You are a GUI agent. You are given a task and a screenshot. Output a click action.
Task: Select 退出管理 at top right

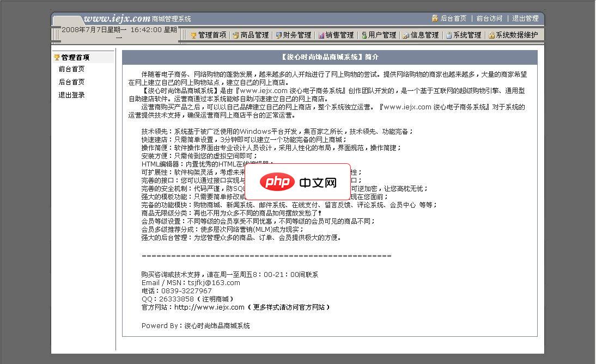point(524,17)
